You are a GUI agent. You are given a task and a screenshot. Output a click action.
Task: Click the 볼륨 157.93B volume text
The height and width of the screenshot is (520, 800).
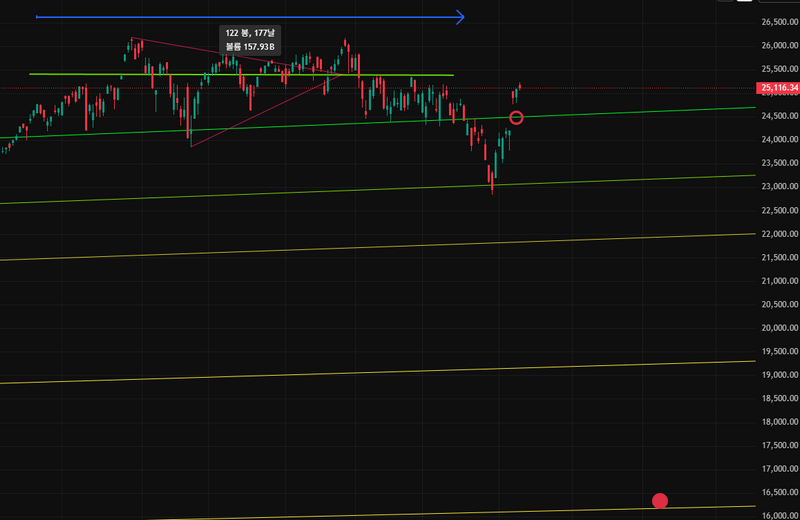tap(250, 47)
